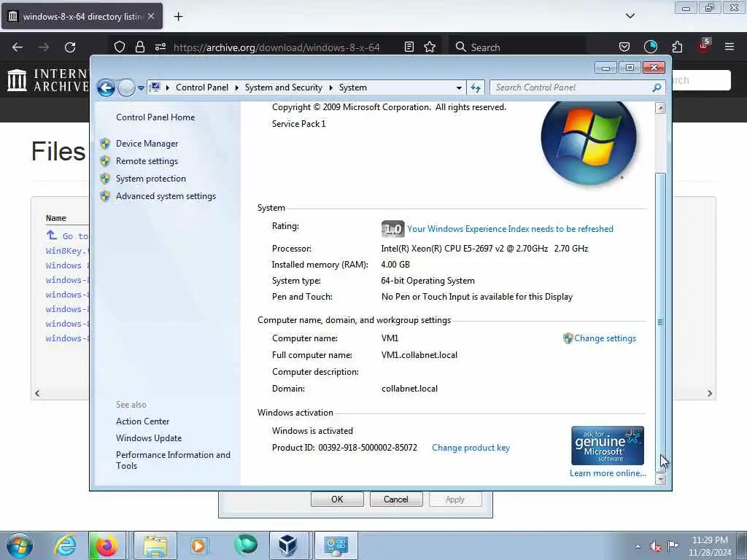Click Cancel in the dialog behind

click(x=396, y=499)
